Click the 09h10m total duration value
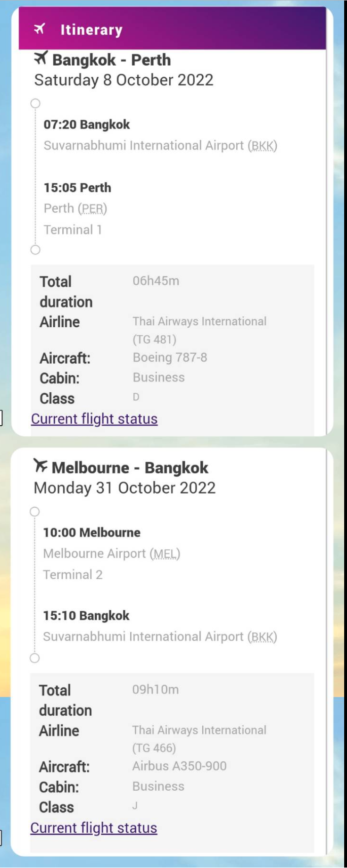Viewport: 347px width, 868px height. click(x=156, y=689)
